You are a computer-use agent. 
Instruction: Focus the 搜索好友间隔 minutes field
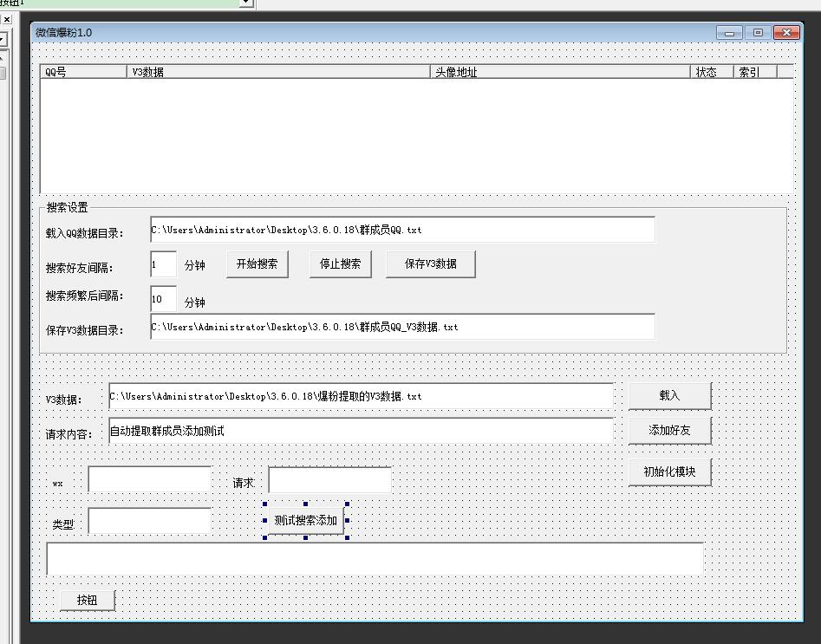click(x=163, y=263)
